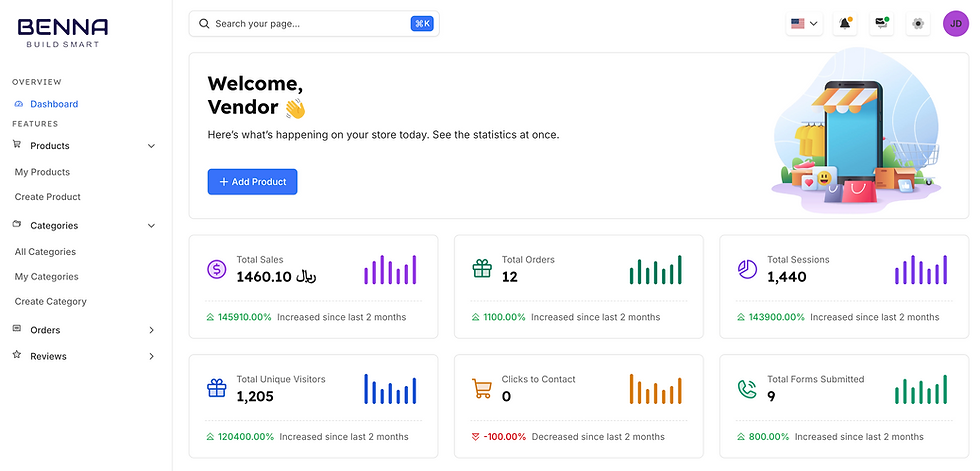Viewport: 980px width, 471px height.
Task: Click the Welcome, Vendor heading
Action: (257, 95)
